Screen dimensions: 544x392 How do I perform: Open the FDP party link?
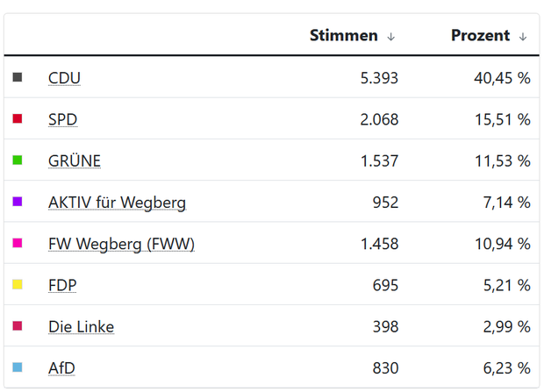[x=63, y=285]
